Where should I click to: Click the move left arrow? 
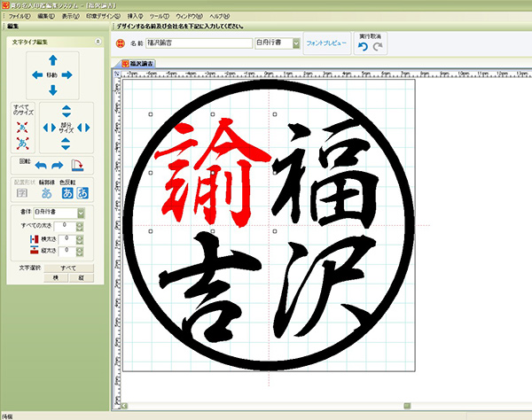(x=35, y=75)
